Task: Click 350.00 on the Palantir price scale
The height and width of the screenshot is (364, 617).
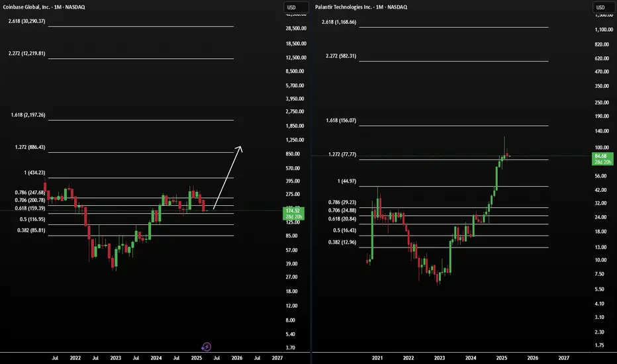Action: click(602, 86)
